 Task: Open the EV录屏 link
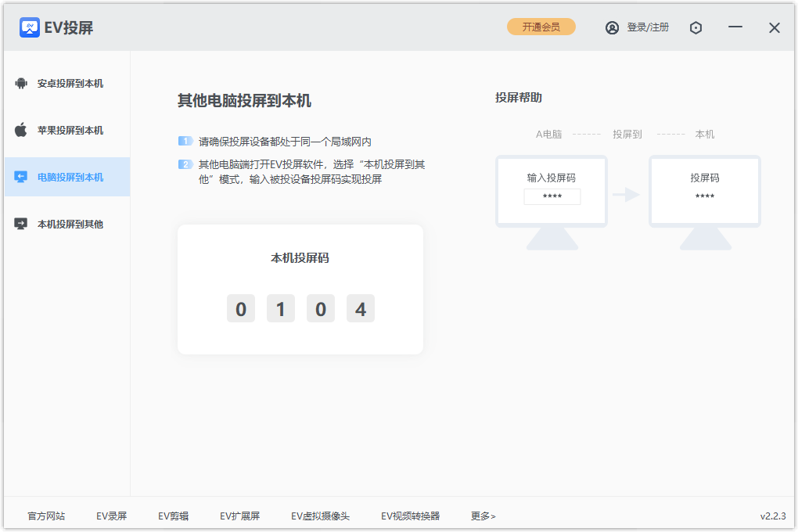click(x=111, y=516)
